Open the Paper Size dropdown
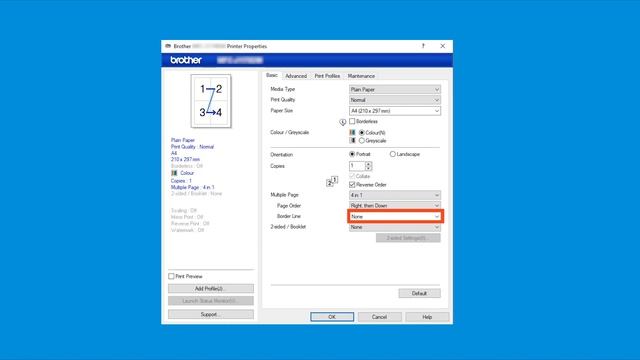Image resolution: width=640 pixels, height=360 pixels. coord(395,111)
